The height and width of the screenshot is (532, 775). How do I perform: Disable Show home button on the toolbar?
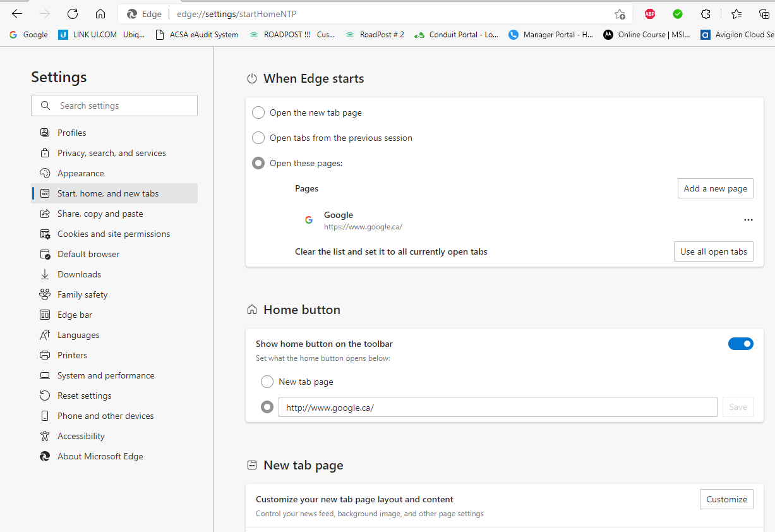coord(740,343)
